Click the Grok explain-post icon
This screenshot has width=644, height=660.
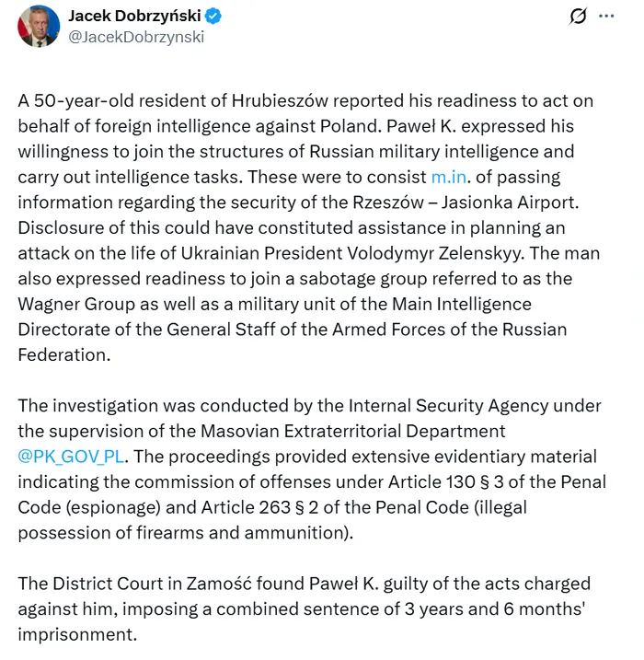click(x=579, y=17)
